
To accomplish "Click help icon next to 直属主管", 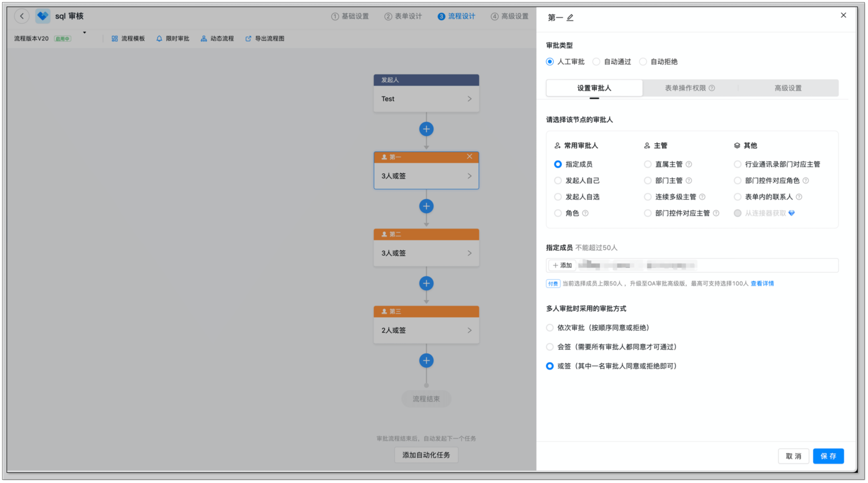I will coord(689,164).
